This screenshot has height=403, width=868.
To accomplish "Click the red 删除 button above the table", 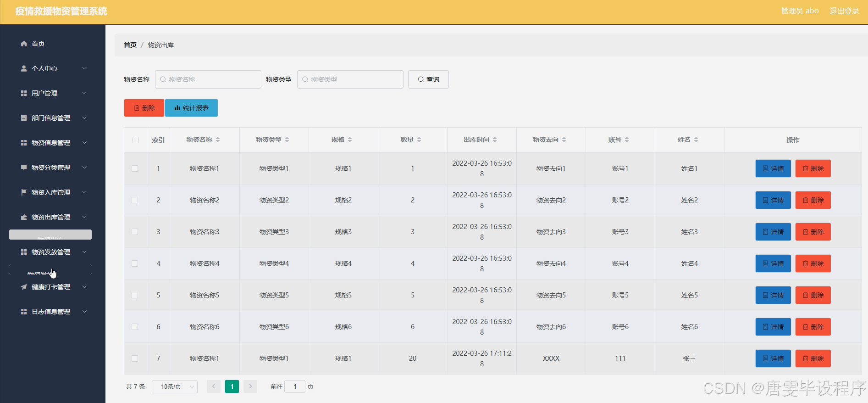I will pyautogui.click(x=144, y=108).
